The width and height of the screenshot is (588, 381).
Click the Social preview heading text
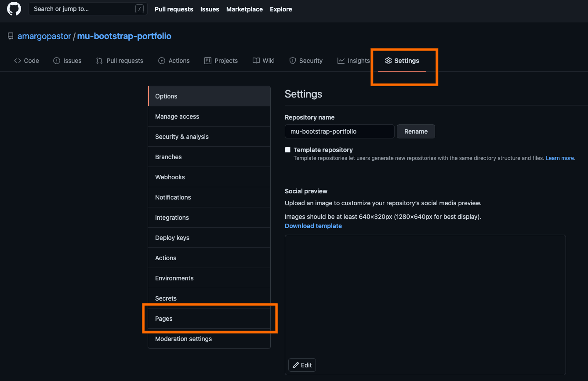(306, 191)
